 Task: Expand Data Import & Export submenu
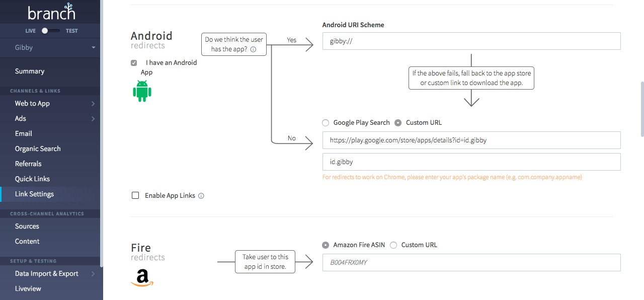pos(93,274)
